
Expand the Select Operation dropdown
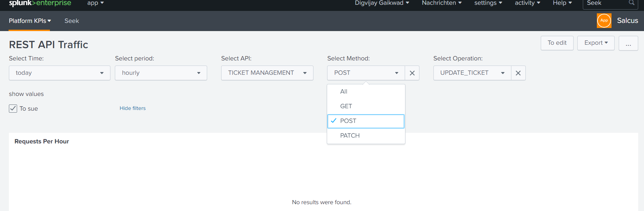click(x=472, y=73)
